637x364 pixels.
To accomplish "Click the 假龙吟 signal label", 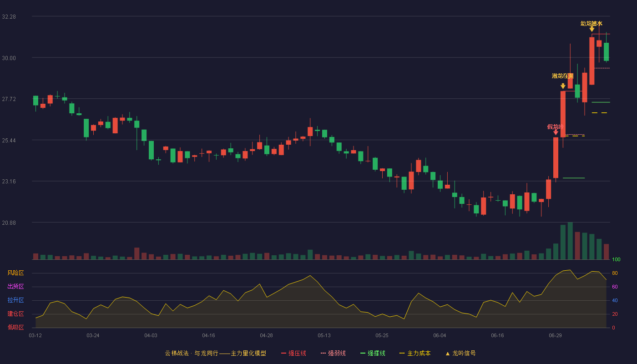I will coord(555,126).
